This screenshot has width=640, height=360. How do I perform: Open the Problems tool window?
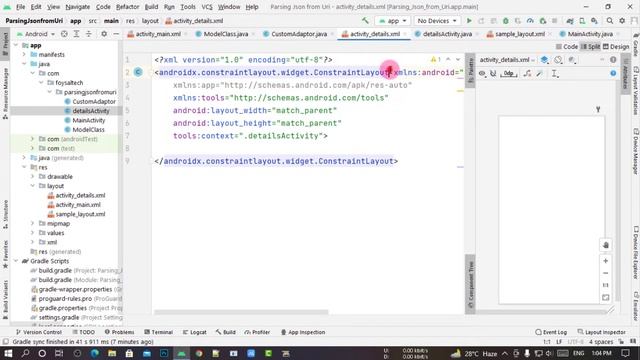119,332
